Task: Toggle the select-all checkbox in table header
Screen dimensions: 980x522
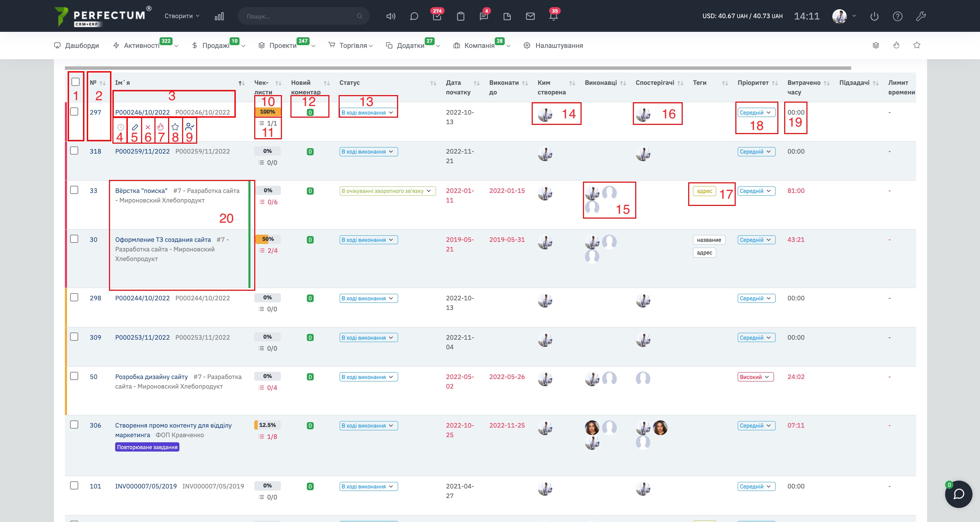Action: click(x=75, y=82)
